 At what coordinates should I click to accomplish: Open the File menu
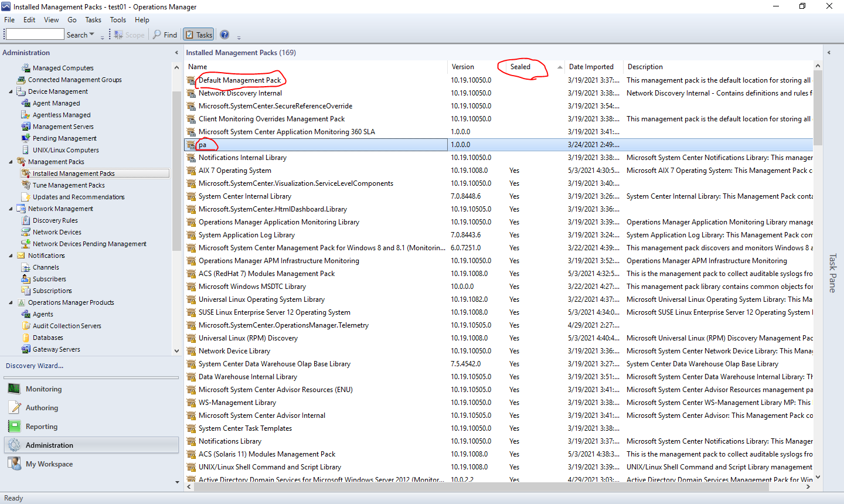tap(9, 19)
